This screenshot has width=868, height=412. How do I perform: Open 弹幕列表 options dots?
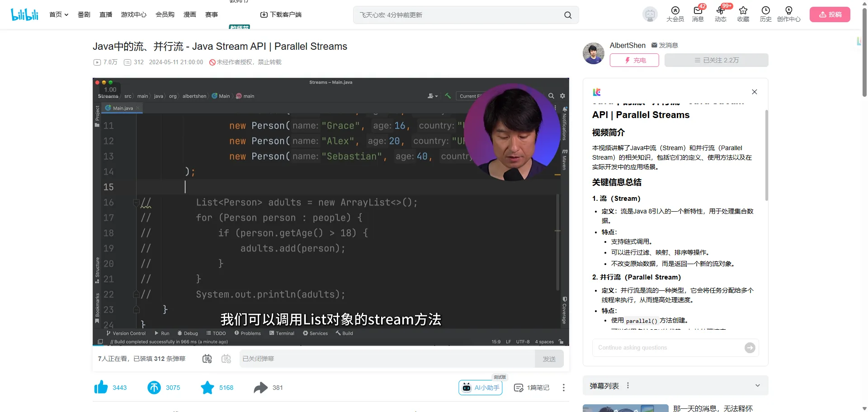click(628, 385)
